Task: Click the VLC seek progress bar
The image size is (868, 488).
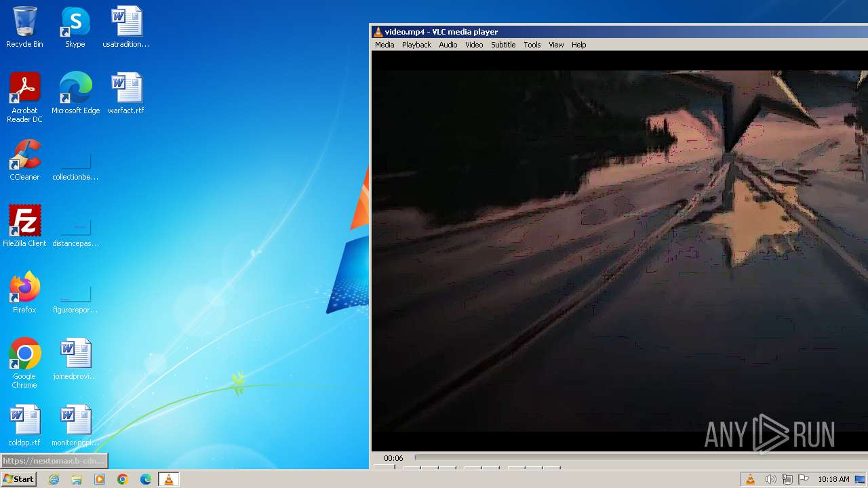Action: coord(641,457)
